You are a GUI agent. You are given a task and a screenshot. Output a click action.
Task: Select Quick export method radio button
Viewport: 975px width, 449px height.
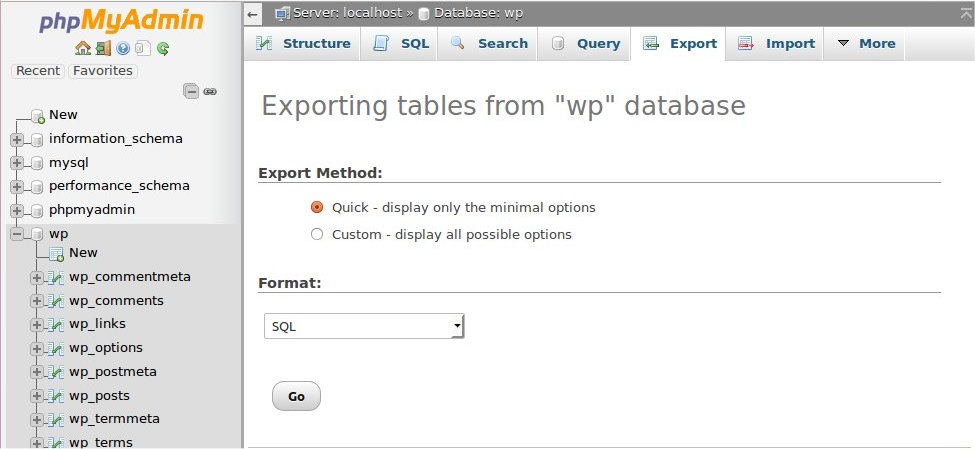coord(317,208)
